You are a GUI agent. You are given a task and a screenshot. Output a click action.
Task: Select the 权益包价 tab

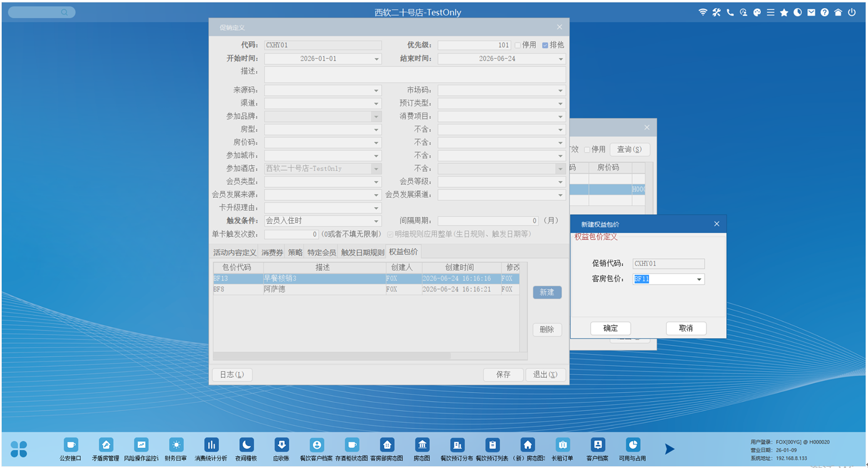pos(404,252)
